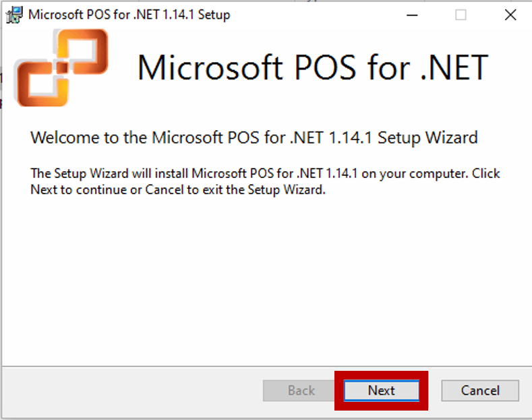Minimize the POS for .NET Setup window

[410, 15]
